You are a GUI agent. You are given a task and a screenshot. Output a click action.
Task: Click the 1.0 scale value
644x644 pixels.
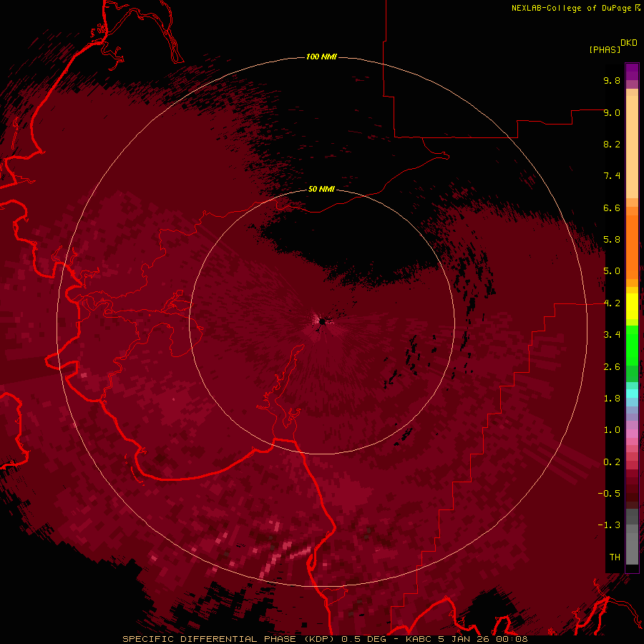pyautogui.click(x=612, y=430)
